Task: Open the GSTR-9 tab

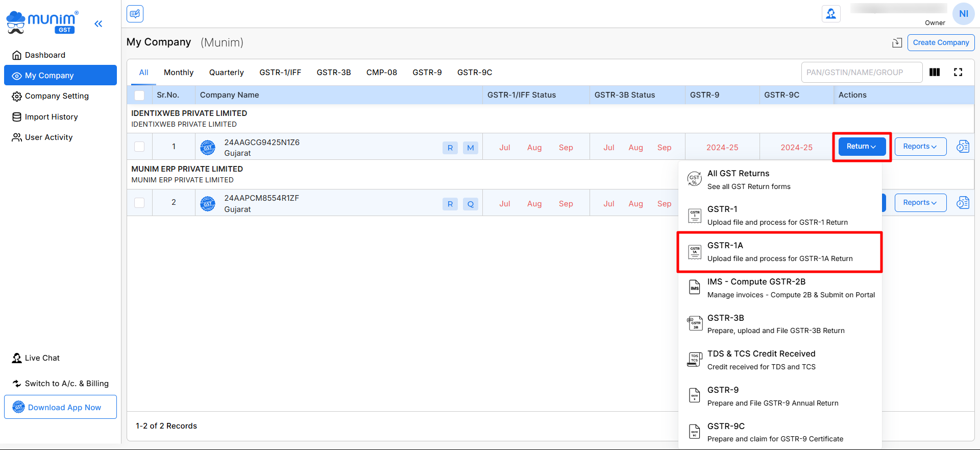Action: [x=427, y=73]
